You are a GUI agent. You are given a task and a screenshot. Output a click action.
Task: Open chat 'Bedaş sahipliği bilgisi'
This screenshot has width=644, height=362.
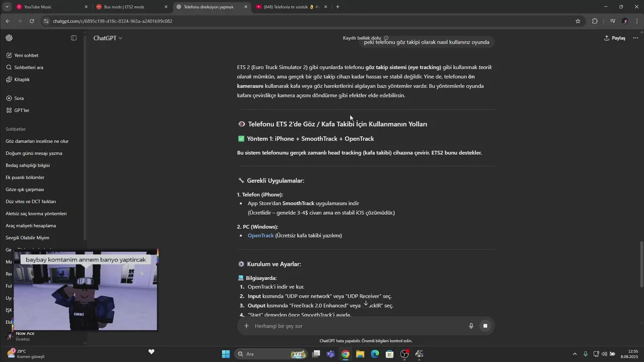click(x=28, y=165)
